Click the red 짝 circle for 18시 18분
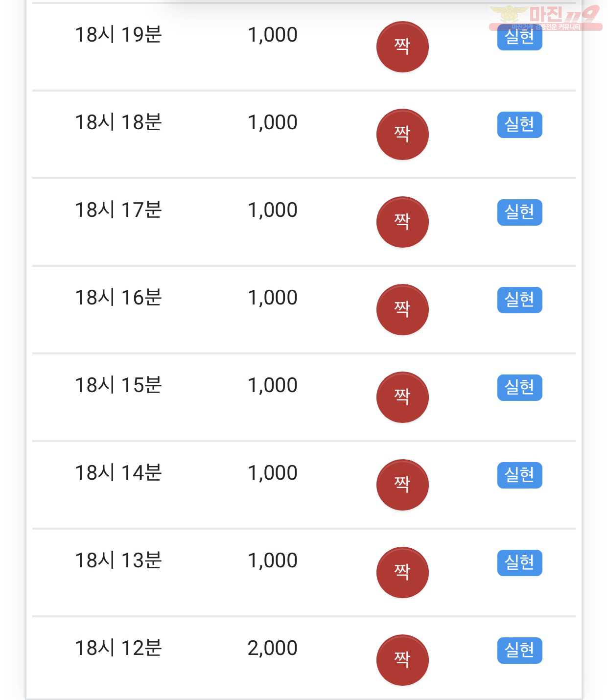The width and height of the screenshot is (608, 700). click(402, 134)
